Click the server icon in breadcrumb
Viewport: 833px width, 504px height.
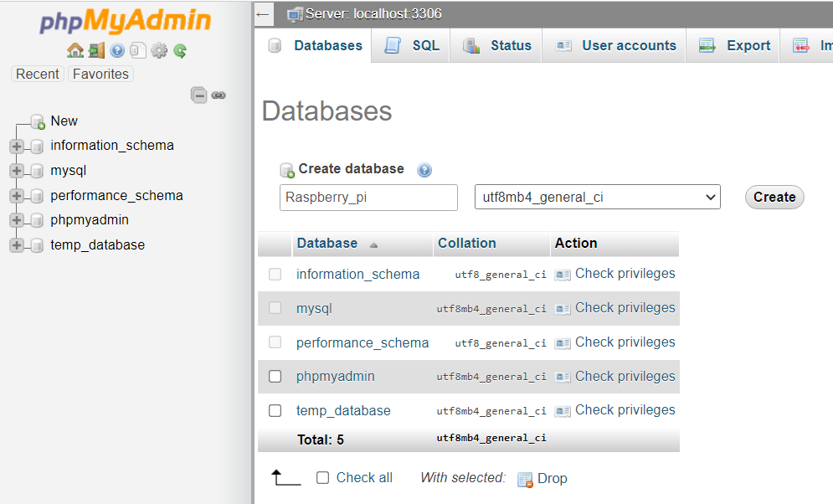[x=295, y=14]
